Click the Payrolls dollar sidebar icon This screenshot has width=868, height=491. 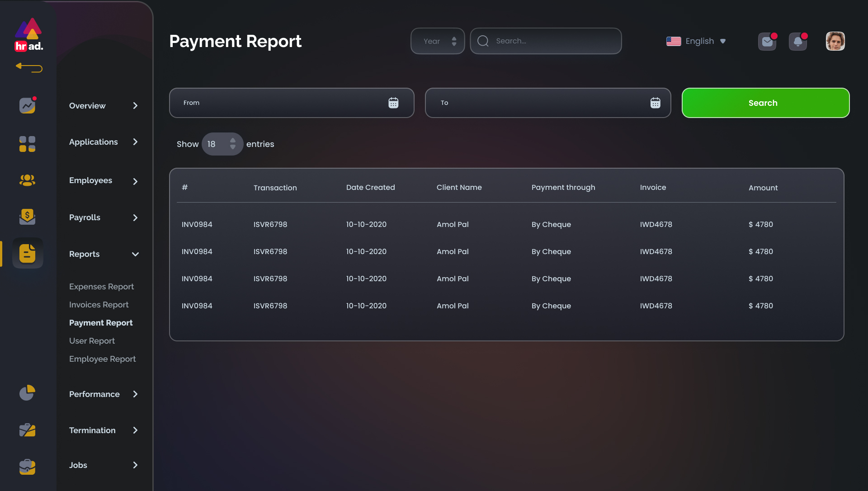tap(27, 217)
